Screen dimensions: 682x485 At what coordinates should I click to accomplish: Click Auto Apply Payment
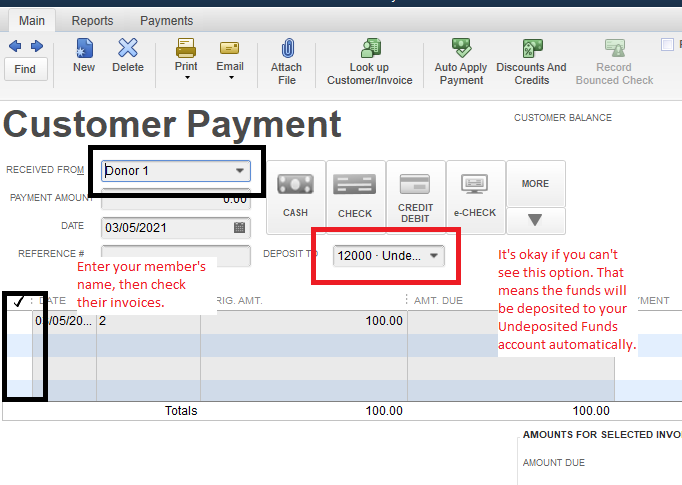461,62
